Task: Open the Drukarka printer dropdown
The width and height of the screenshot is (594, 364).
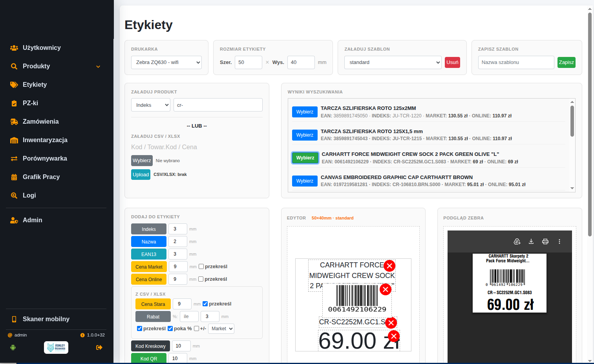Action: point(166,62)
